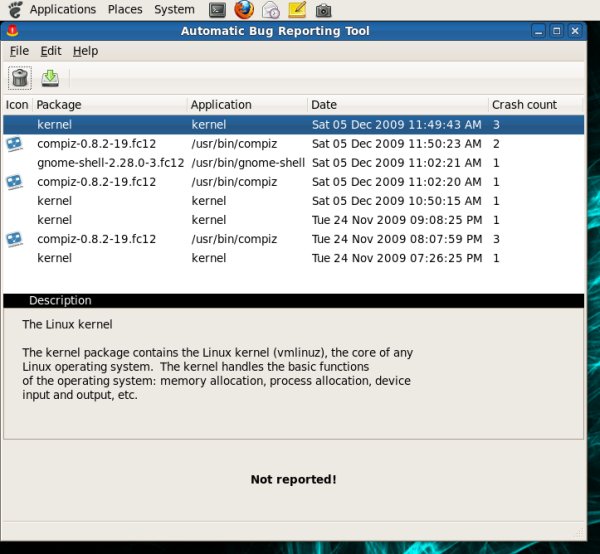Click compiz icon in the 11:50:23 AM row
The image size is (600, 554).
(x=15, y=144)
